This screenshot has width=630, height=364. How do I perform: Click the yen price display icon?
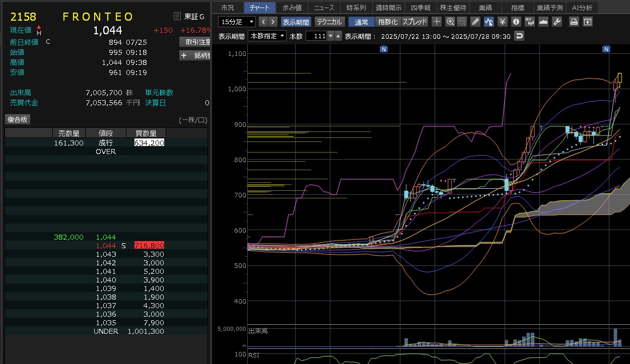(x=502, y=22)
